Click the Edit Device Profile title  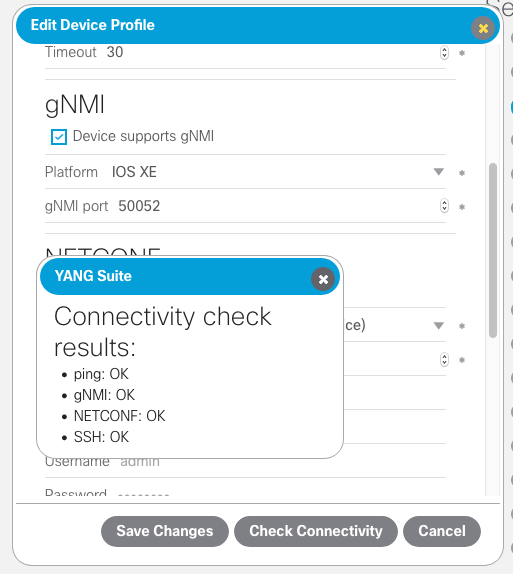click(x=93, y=25)
